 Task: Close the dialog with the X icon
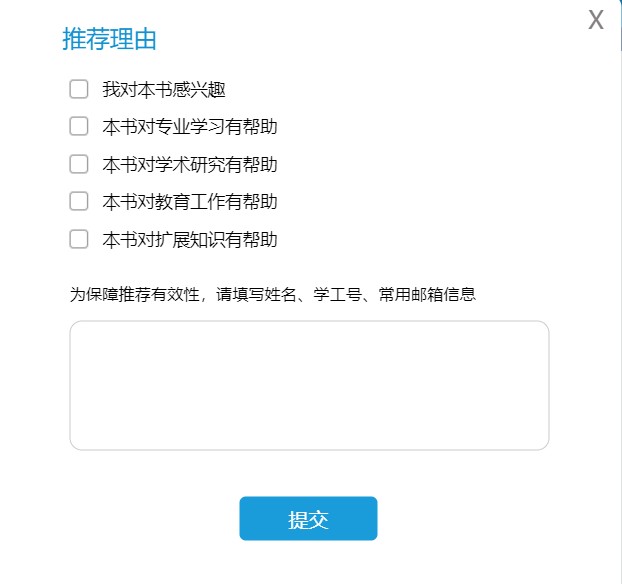coord(596,20)
